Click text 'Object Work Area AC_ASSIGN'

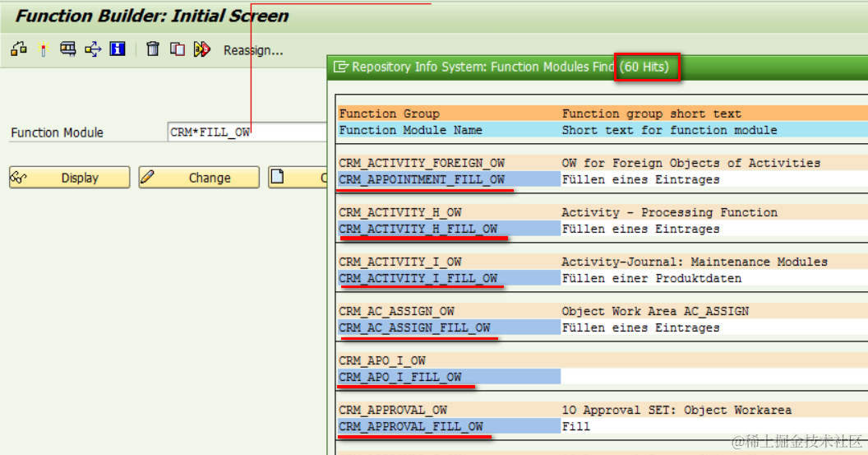tap(655, 311)
